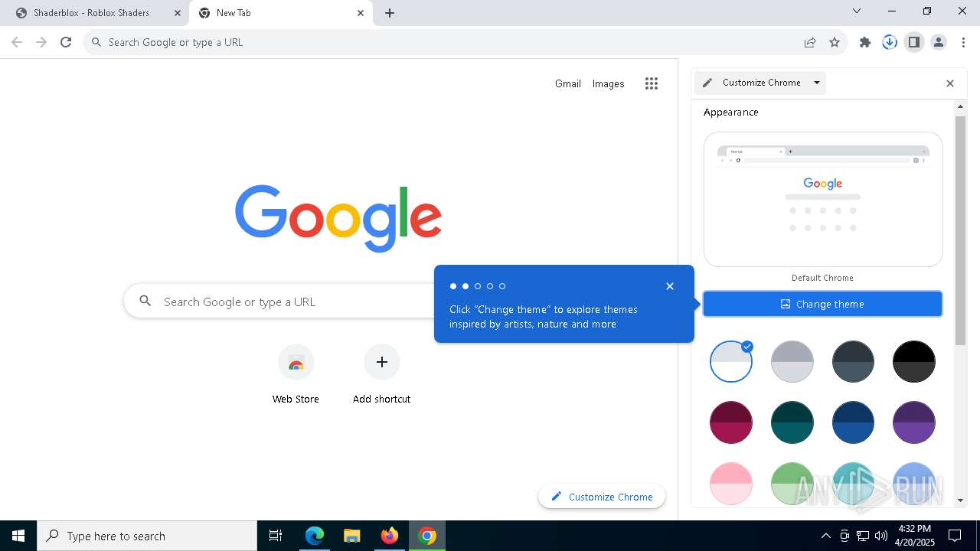The image size is (980, 551).
Task: Click the second dot in the tooltip
Action: 465,286
